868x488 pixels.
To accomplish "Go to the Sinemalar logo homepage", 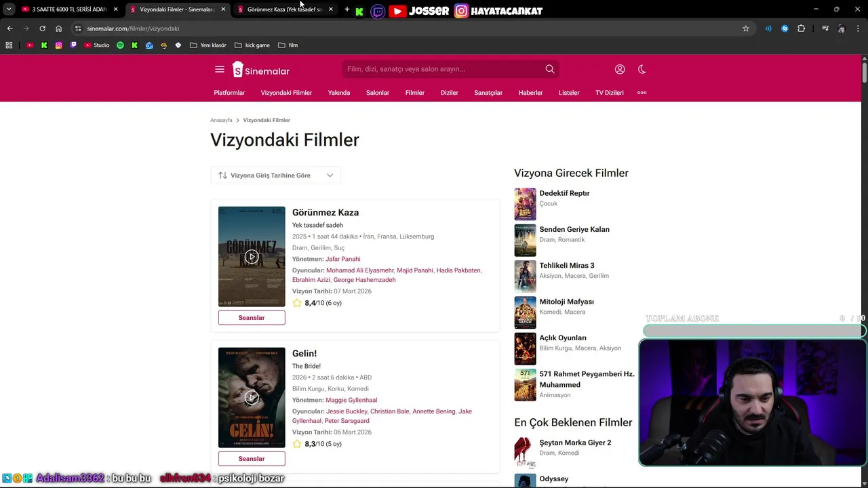I will [261, 70].
